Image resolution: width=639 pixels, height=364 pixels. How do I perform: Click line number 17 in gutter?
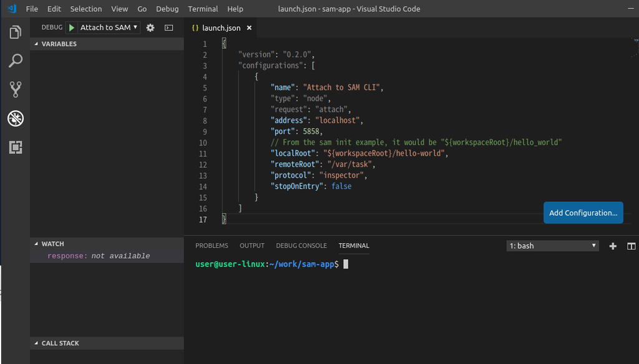click(203, 220)
